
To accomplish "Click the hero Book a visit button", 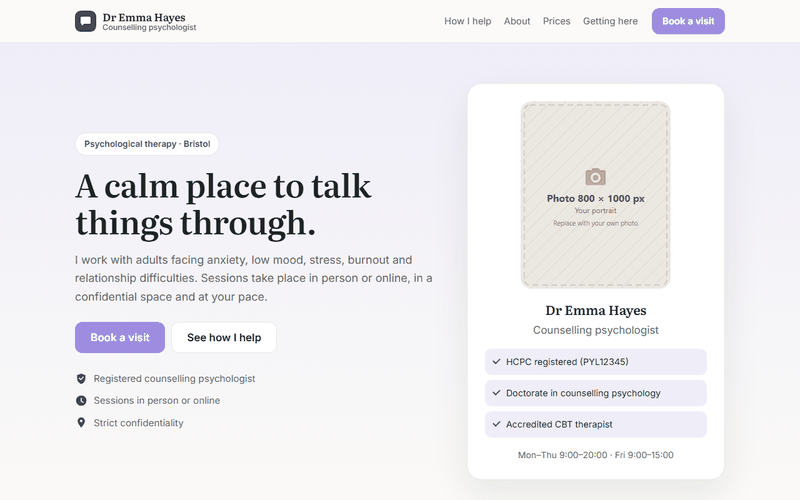I will [120, 337].
